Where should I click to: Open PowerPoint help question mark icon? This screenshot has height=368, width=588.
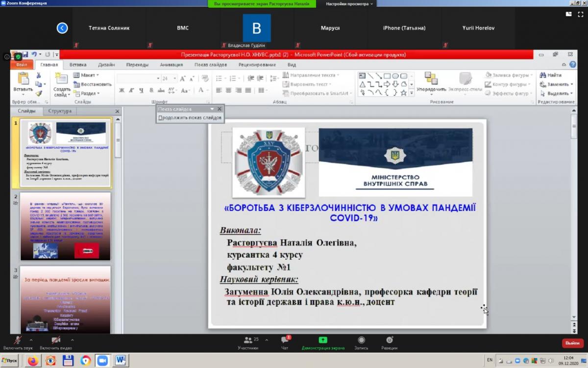point(572,65)
